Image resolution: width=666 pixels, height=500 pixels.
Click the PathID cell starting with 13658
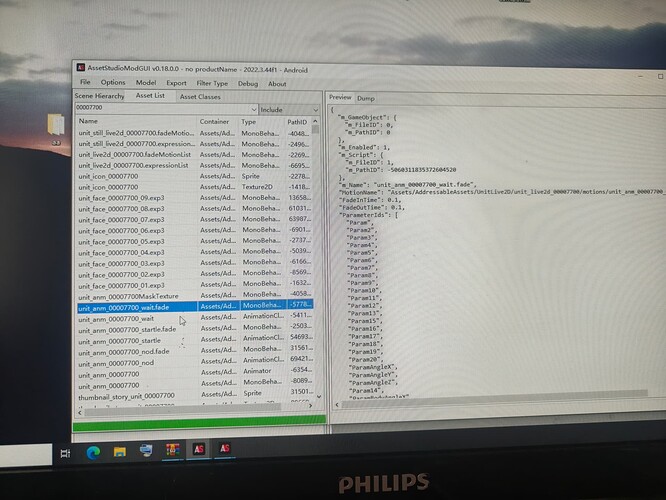(x=299, y=198)
